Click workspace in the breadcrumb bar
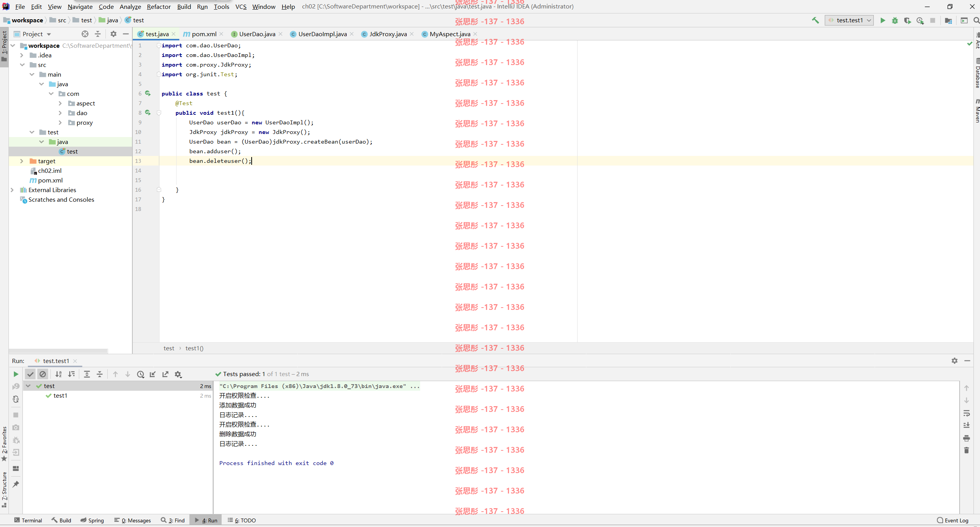Image resolution: width=980 pixels, height=527 pixels. point(27,20)
